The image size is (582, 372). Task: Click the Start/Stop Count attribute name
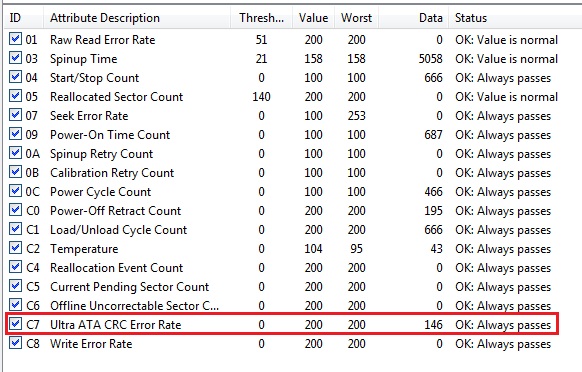click(x=94, y=78)
